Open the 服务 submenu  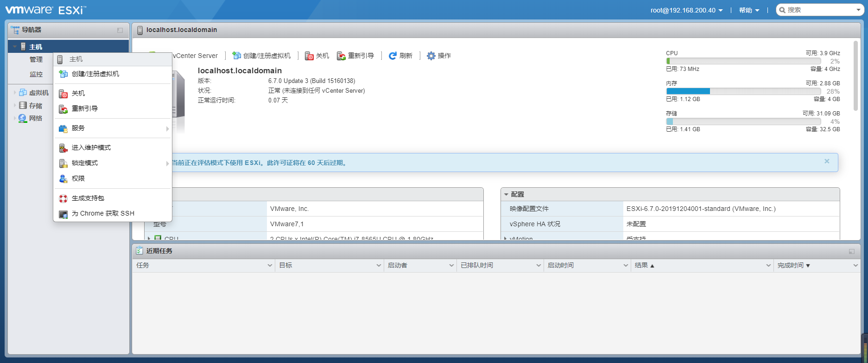click(x=113, y=128)
